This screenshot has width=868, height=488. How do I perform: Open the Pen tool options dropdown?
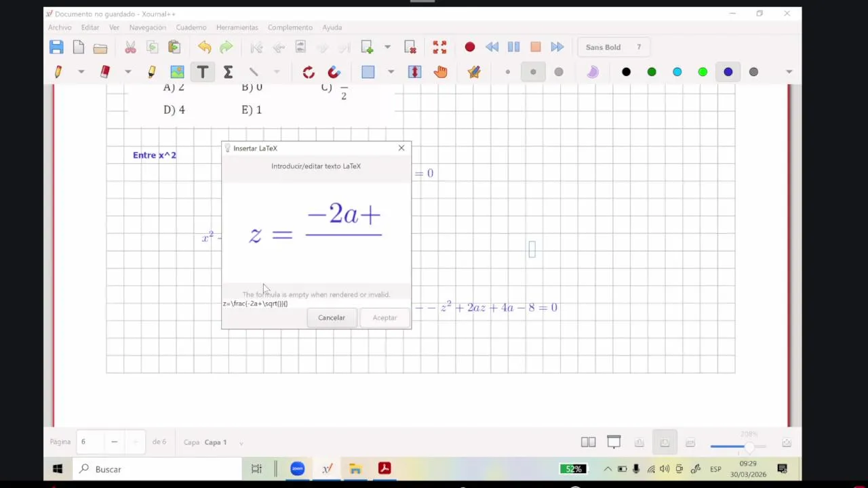[81, 72]
